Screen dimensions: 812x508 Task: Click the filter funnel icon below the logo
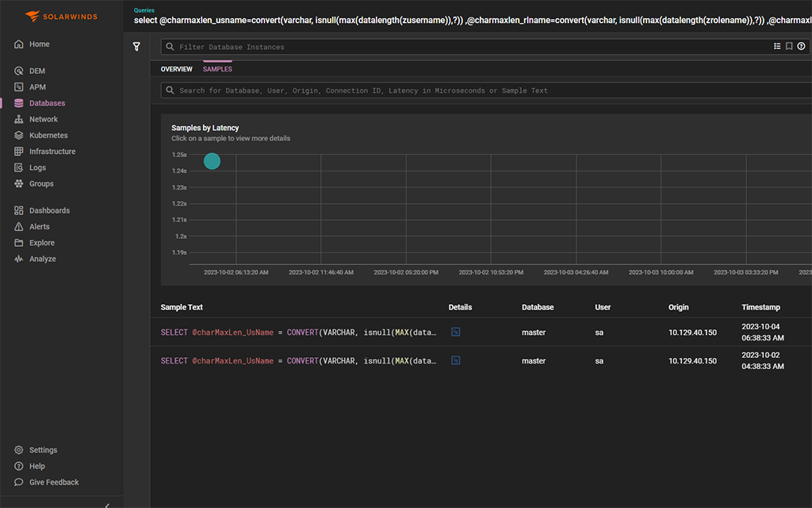click(x=136, y=47)
